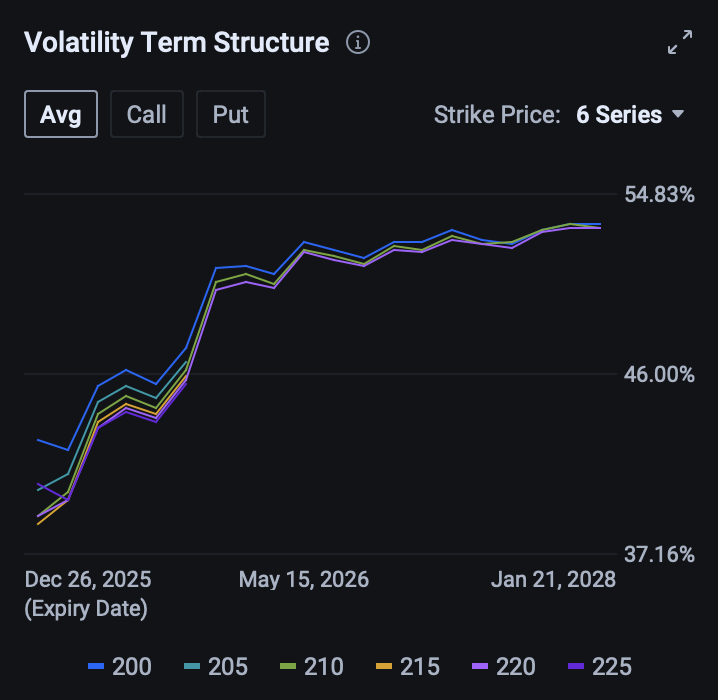Click the dropdown arrow beside 6 Series
Screen dimensions: 718x700
[x=678, y=115]
